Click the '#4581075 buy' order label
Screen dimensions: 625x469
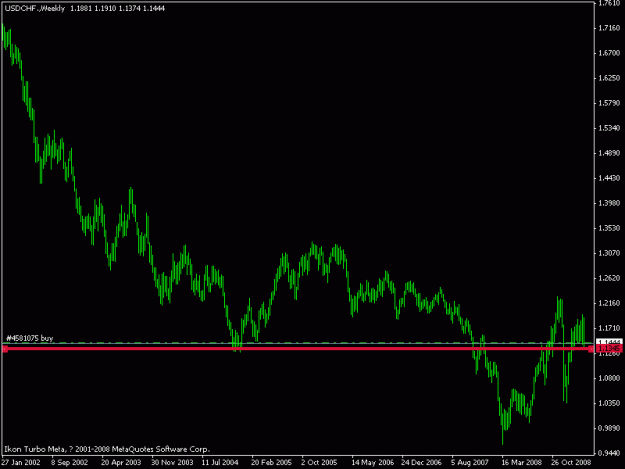30,338
